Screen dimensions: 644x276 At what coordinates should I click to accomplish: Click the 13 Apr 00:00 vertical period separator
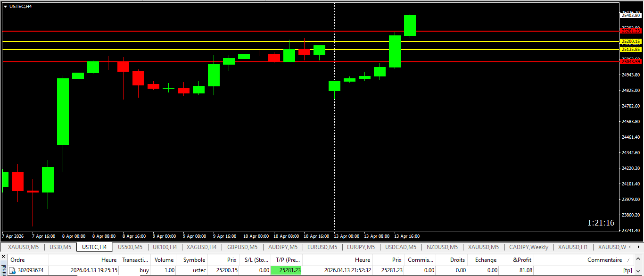point(334,142)
